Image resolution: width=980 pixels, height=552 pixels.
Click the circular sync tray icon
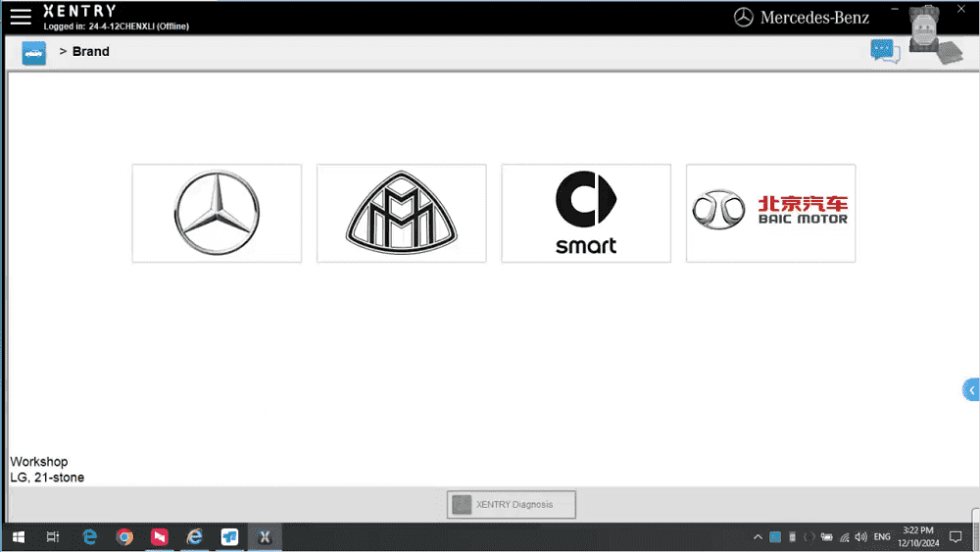pyautogui.click(x=809, y=537)
